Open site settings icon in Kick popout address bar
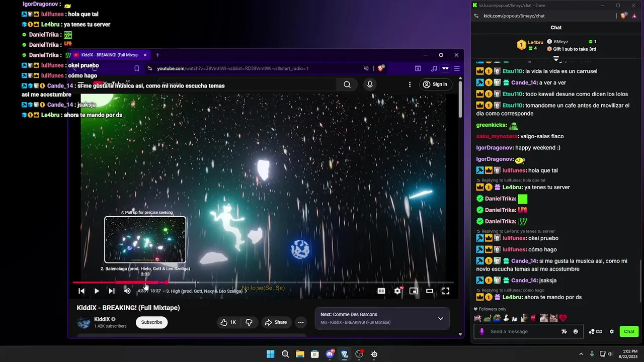This screenshot has width=644, height=362. click(476, 16)
